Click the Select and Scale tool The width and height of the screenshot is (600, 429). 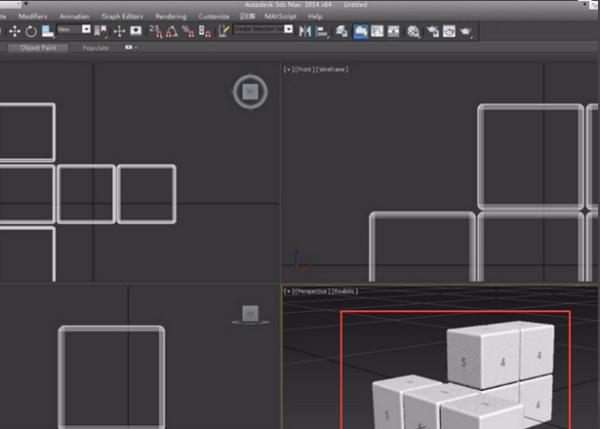[x=47, y=31]
